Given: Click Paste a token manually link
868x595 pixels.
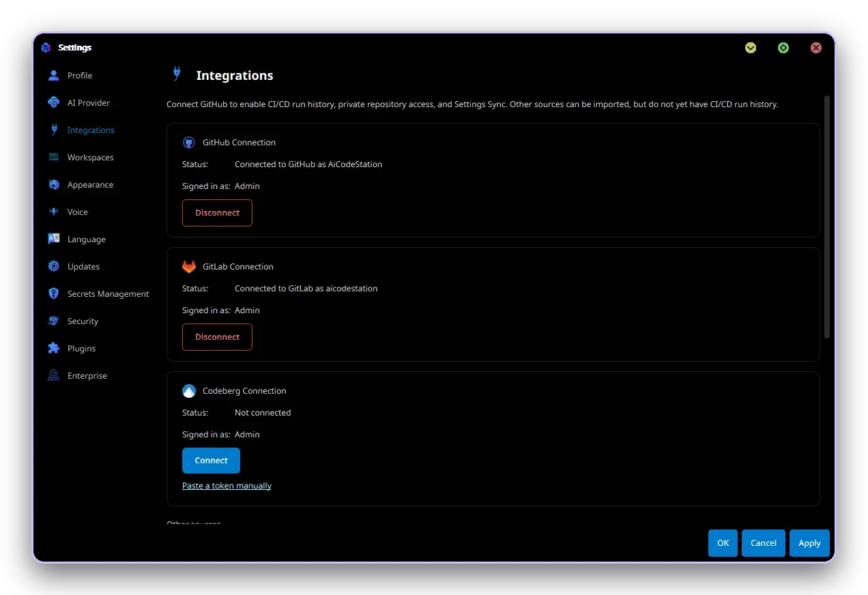Looking at the screenshot, I should pyautogui.click(x=227, y=486).
